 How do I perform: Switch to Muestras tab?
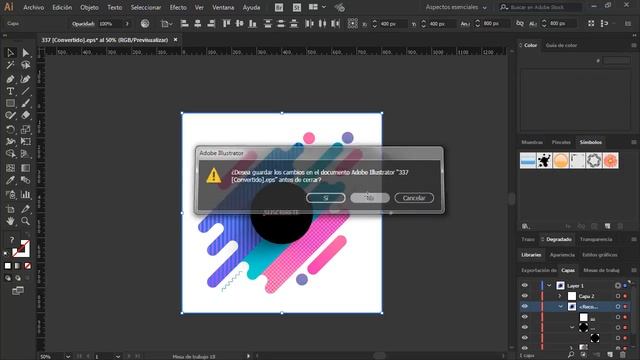(x=532, y=142)
